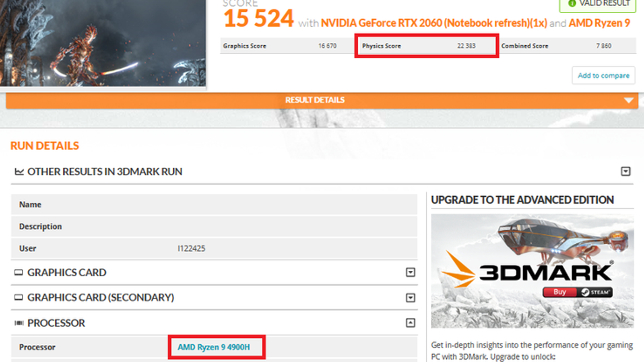The height and width of the screenshot is (362, 644).
Task: Click the Name row label
Action: pyautogui.click(x=30, y=204)
